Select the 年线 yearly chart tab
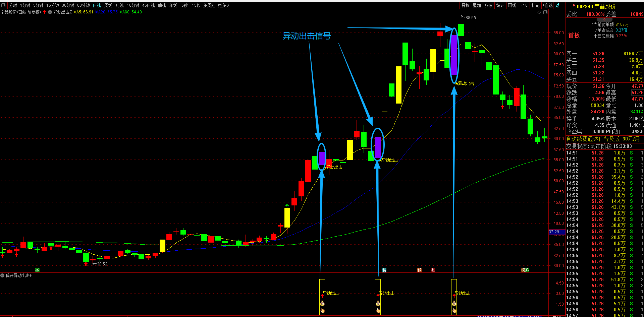This screenshot has width=644, height=317. click(x=173, y=5)
